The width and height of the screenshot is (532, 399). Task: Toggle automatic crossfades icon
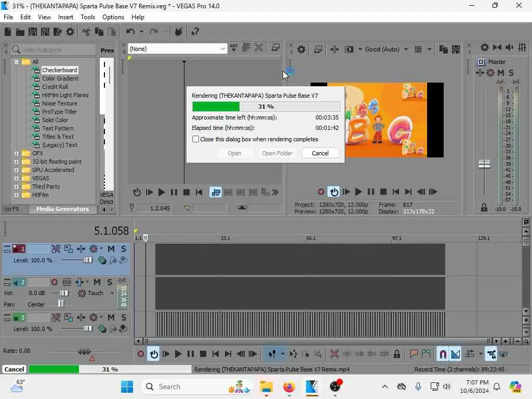456,354
